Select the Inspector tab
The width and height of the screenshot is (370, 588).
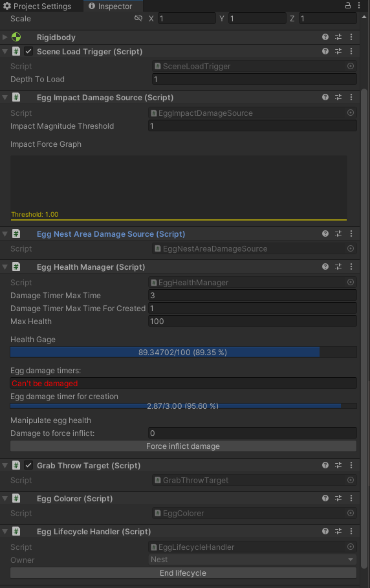(x=111, y=6)
